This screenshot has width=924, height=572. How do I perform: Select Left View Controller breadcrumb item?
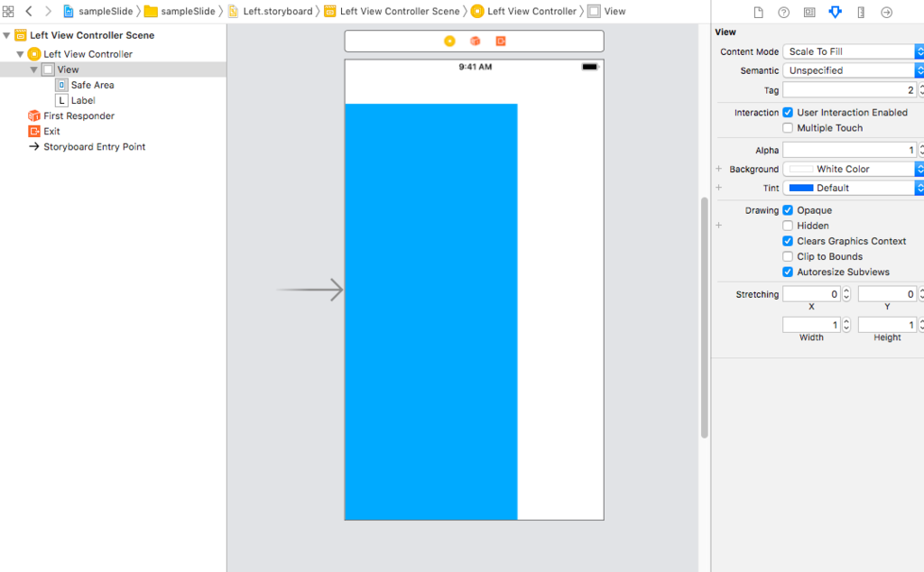tap(523, 11)
